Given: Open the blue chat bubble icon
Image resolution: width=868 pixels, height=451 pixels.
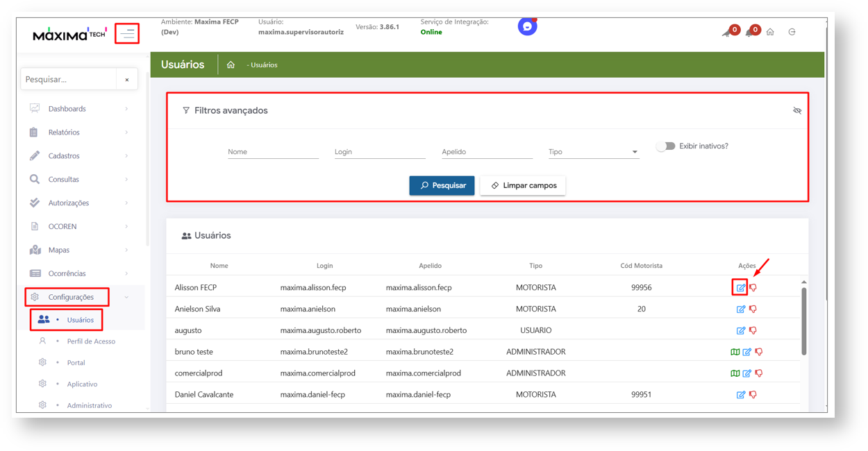Looking at the screenshot, I should tap(527, 27).
